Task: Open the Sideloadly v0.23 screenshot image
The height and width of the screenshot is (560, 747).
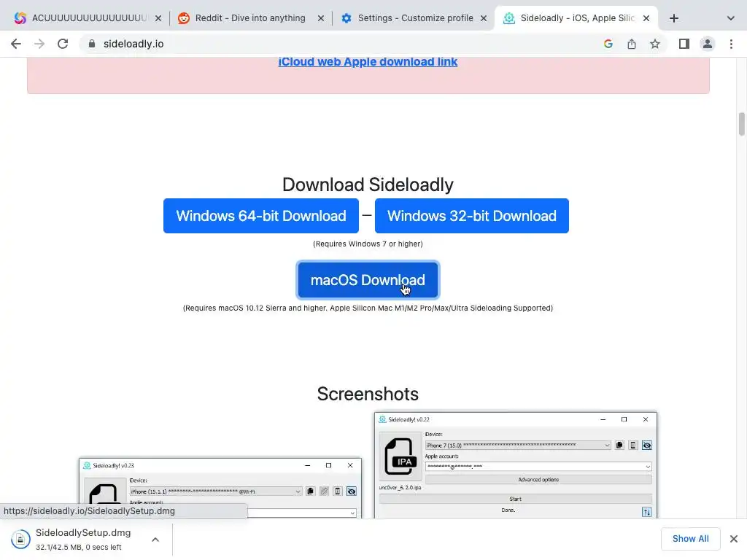Action: coord(220,488)
